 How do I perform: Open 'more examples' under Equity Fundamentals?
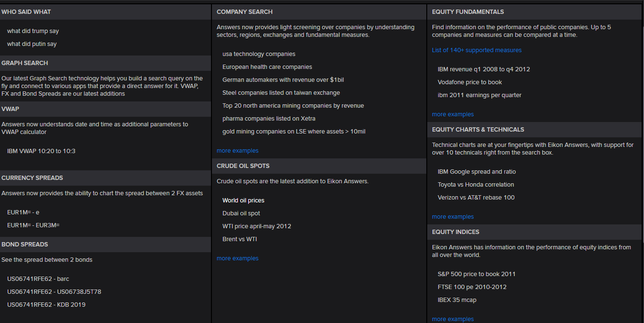point(453,114)
